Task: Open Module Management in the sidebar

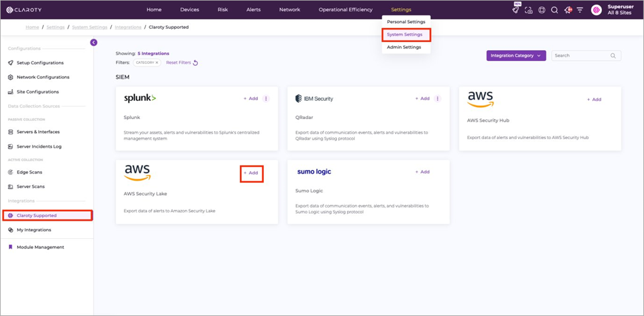Action: (x=40, y=248)
